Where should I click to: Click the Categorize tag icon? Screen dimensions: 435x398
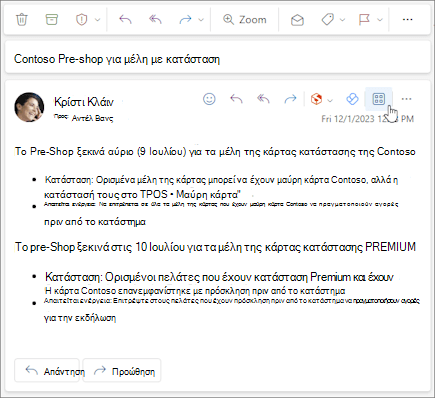coord(328,20)
